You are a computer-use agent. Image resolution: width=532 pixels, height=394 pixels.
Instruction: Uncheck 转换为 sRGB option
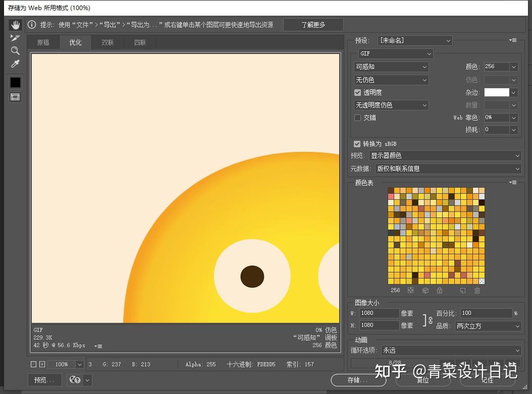357,144
